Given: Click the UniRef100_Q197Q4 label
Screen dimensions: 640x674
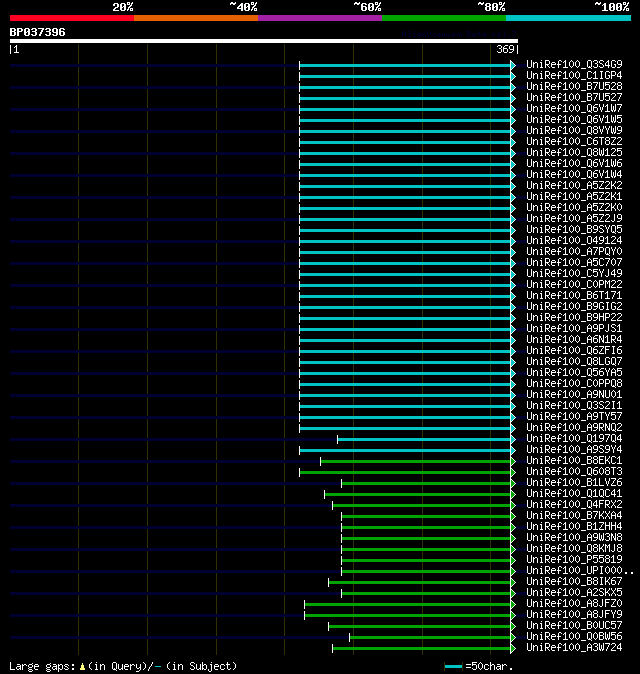Looking at the screenshot, I should pos(574,438).
